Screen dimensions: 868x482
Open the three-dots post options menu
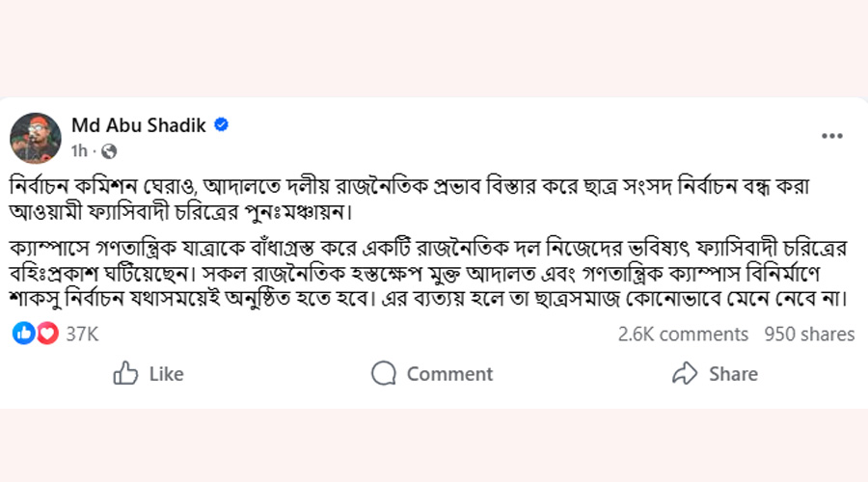point(831,137)
